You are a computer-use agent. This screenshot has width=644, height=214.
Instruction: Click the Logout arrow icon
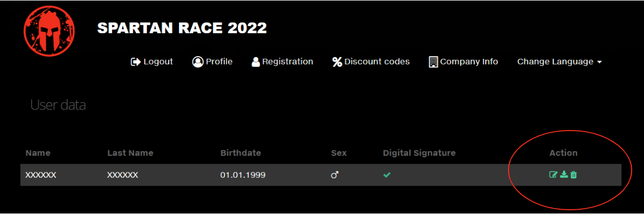tap(136, 62)
